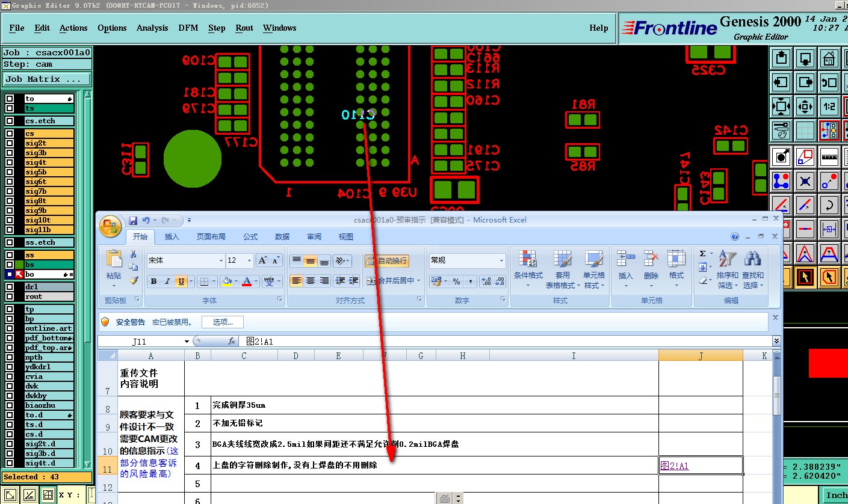Click the Excel font color A
The height and width of the screenshot is (504, 848).
[x=247, y=281]
